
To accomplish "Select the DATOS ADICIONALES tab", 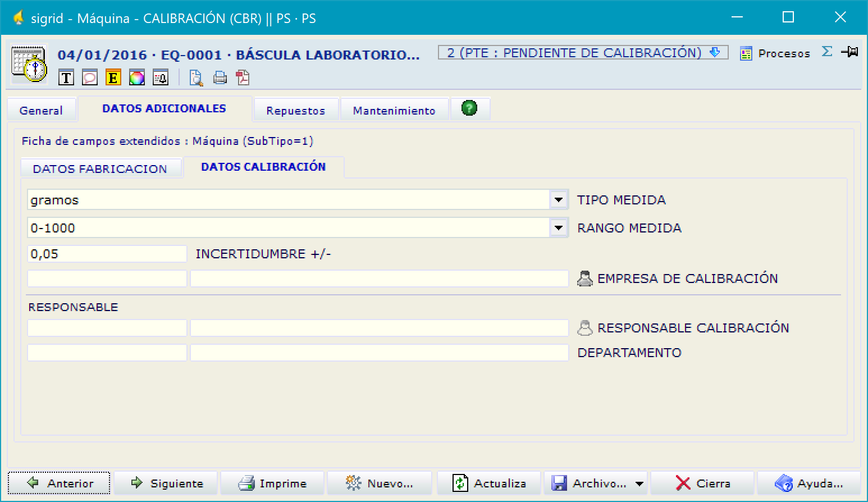I will click(x=164, y=108).
